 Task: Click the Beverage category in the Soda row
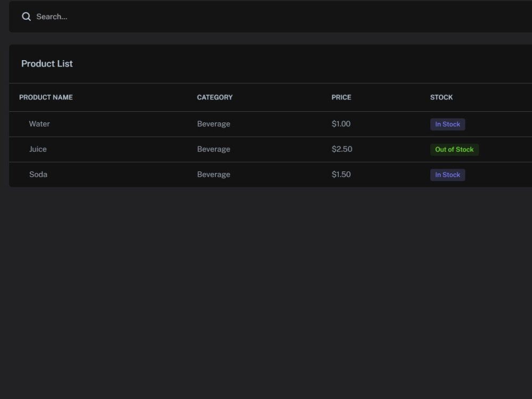tap(214, 174)
